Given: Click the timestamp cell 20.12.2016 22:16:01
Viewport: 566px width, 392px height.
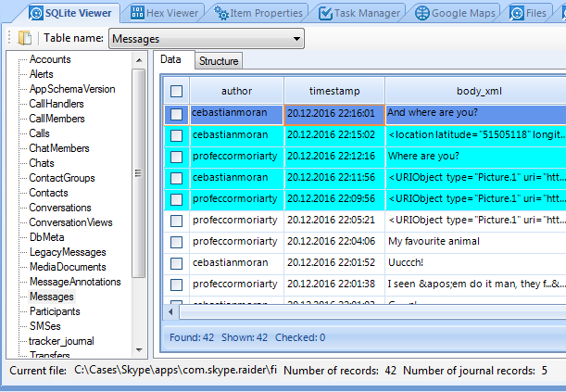Looking at the screenshot, I should pos(334,114).
